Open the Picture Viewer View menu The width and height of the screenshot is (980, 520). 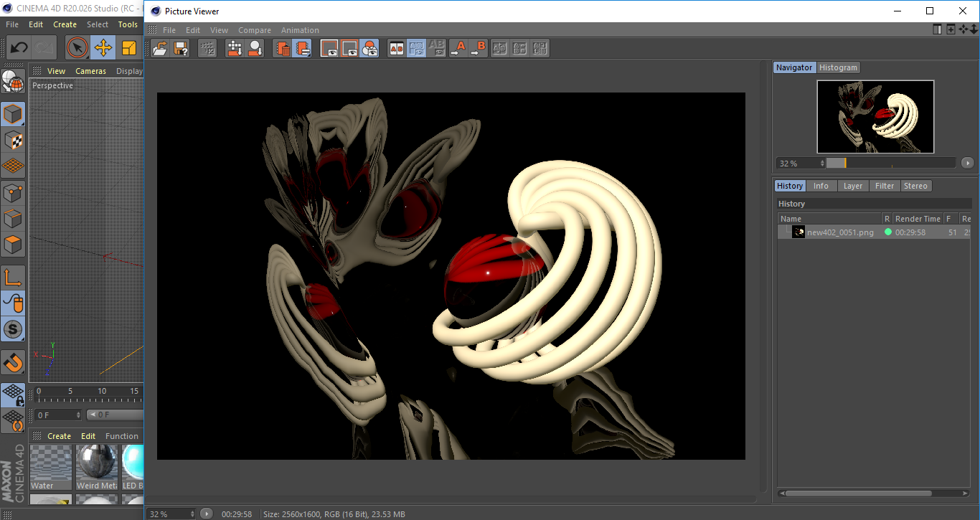click(219, 30)
